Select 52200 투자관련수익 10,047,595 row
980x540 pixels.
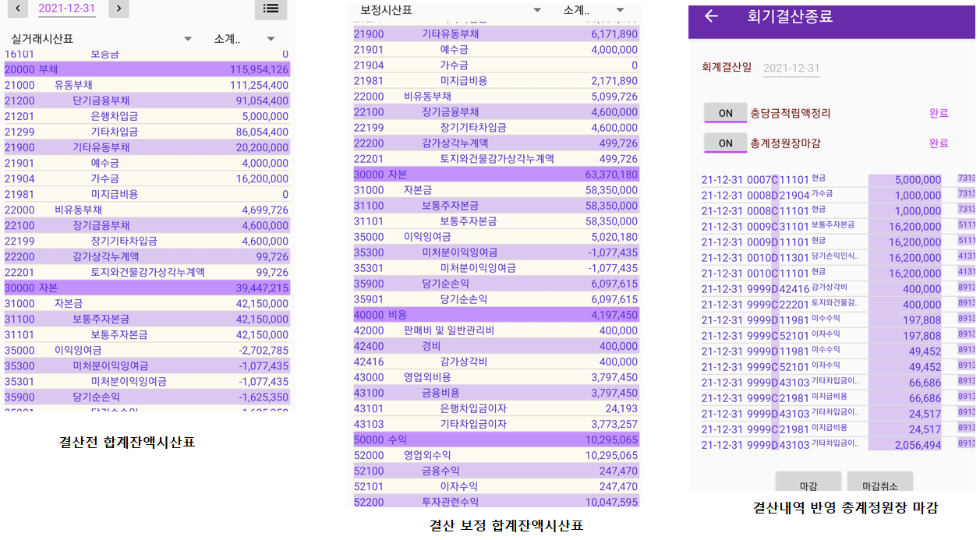point(496,502)
